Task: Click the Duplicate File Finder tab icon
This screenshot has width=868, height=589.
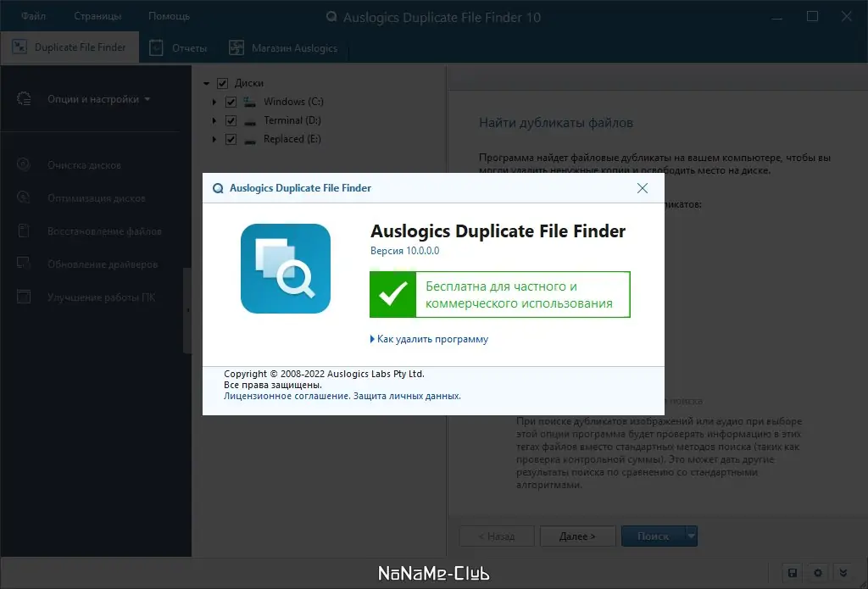Action: click(x=19, y=47)
